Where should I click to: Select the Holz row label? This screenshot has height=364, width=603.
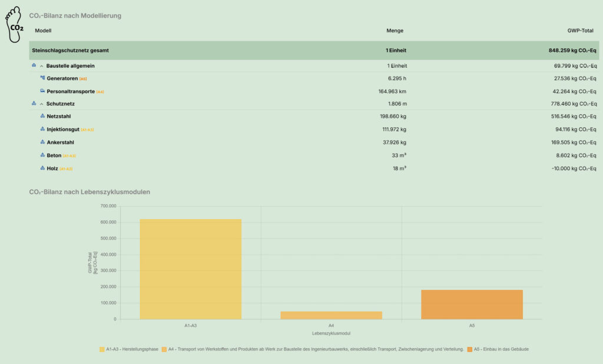[52, 168]
